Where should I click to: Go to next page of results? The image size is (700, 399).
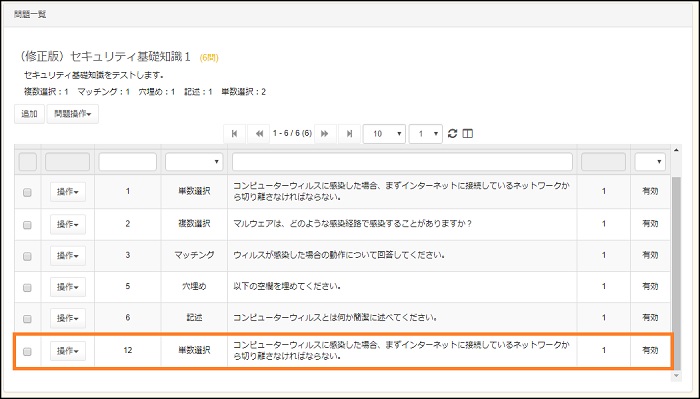325,134
